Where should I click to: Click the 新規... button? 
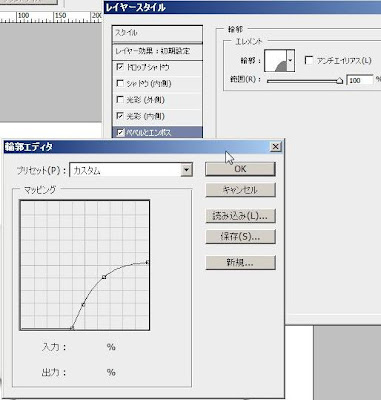pos(240,263)
